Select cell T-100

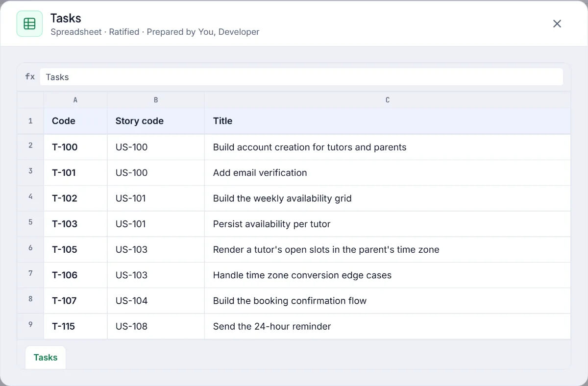tap(75, 147)
